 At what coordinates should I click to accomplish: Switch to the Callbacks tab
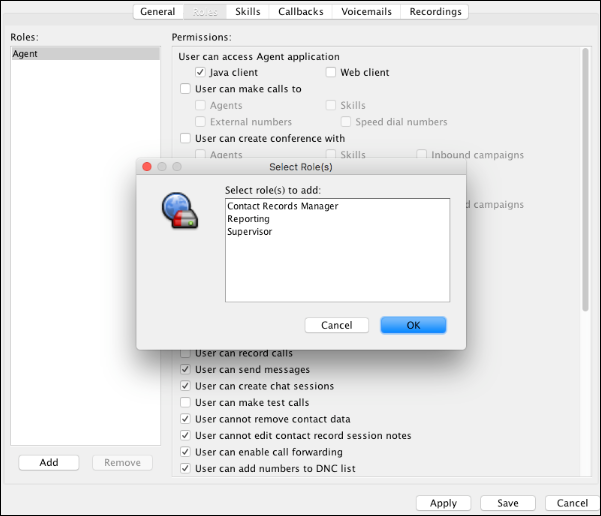300,12
